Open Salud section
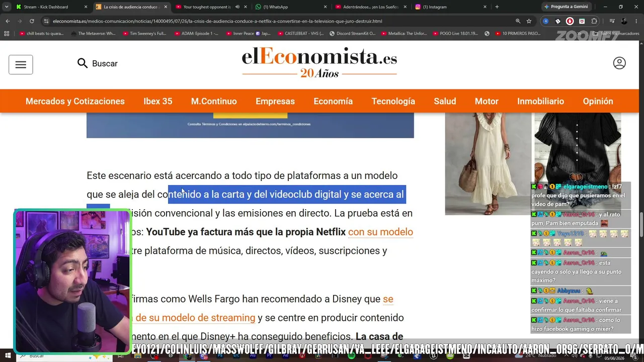This screenshot has height=362, width=644. (445, 101)
